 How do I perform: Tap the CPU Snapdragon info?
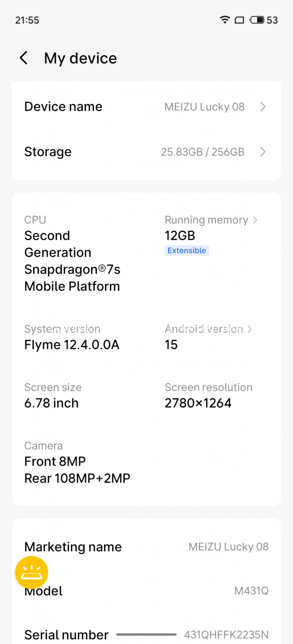click(72, 261)
